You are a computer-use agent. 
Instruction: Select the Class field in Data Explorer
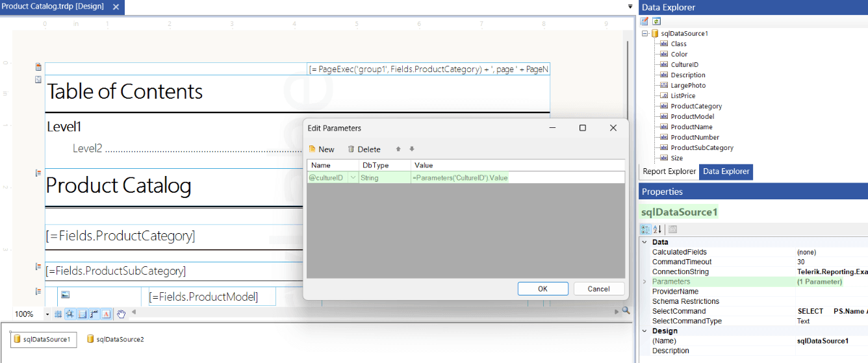678,44
